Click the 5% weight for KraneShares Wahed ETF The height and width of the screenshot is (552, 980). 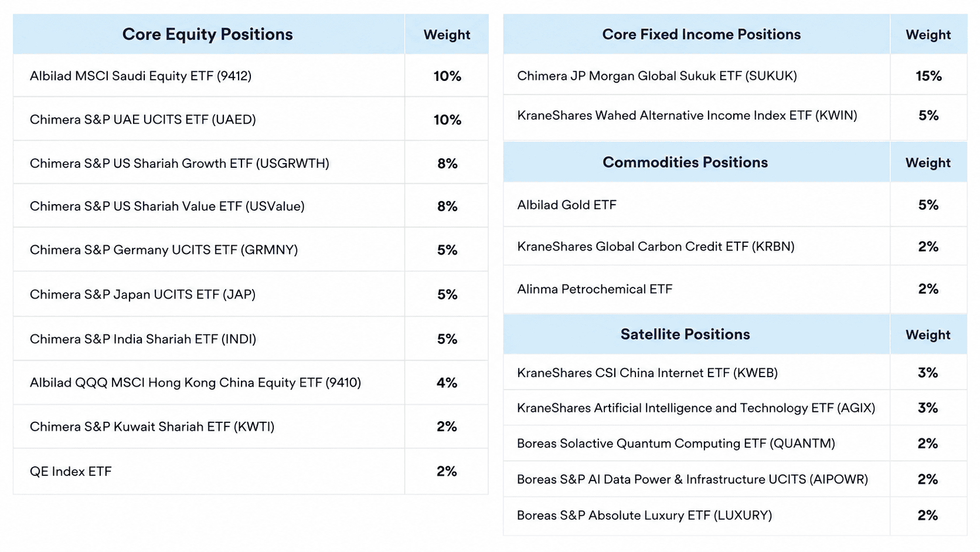928,115
